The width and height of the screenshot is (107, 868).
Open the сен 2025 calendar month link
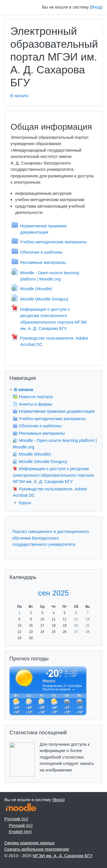click(x=54, y=593)
